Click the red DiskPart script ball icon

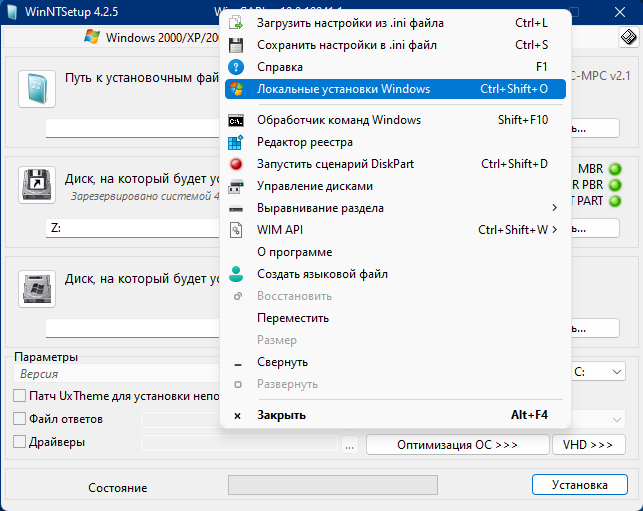click(x=236, y=164)
